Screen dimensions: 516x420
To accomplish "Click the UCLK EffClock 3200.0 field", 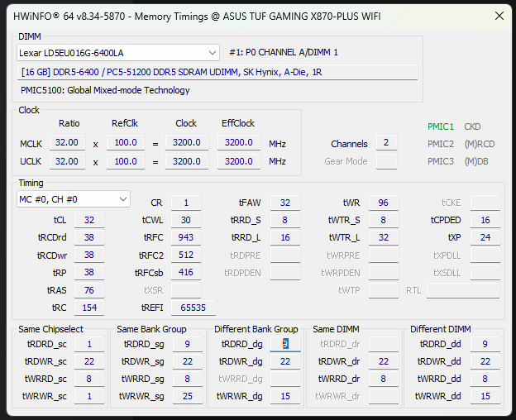I will click(x=239, y=161).
